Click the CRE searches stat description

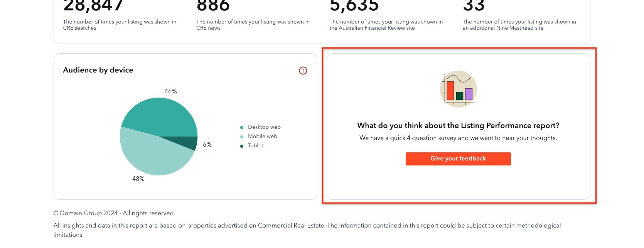click(120, 25)
